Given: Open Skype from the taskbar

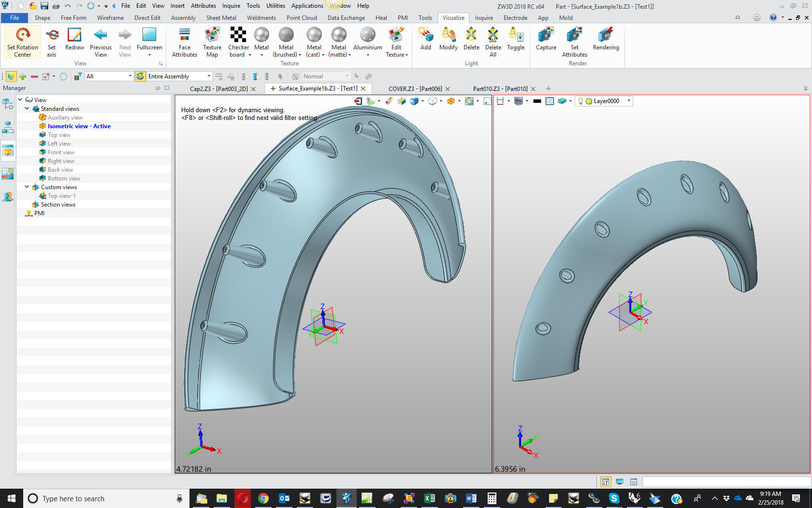Looking at the screenshot, I should pos(614,498).
